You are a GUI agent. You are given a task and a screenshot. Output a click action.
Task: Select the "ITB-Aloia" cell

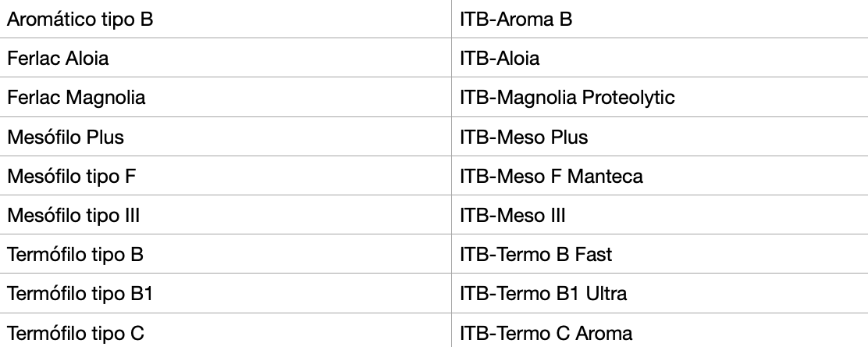tap(500, 59)
